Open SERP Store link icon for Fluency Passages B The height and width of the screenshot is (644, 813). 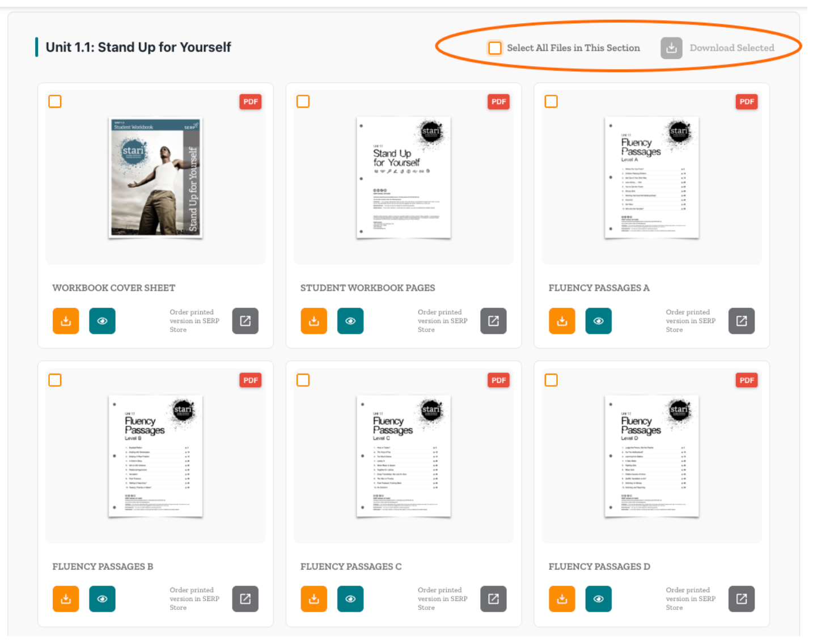point(245,599)
